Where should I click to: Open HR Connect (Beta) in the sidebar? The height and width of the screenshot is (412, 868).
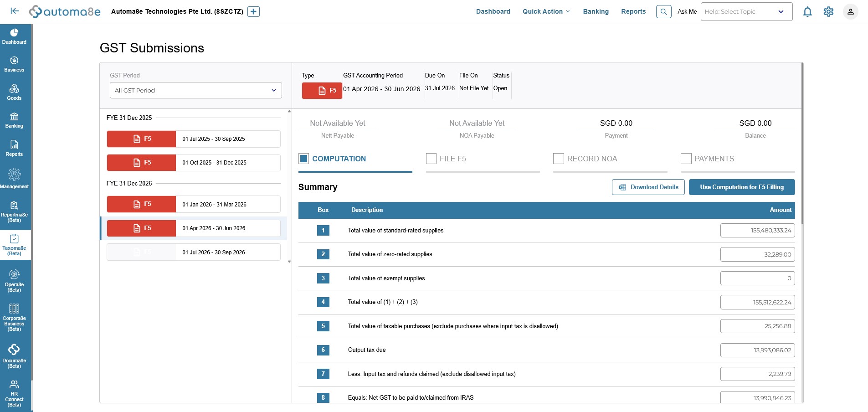[x=14, y=393]
